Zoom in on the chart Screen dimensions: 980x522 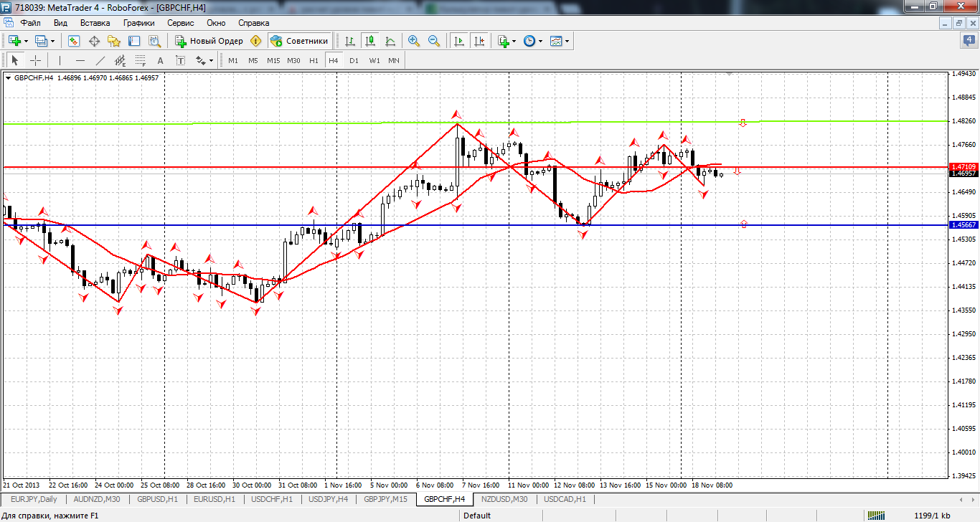[x=413, y=41]
